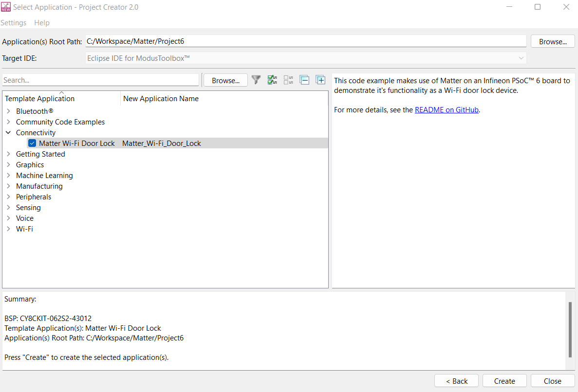This screenshot has height=392, width=578.
Task: Expand the Manufacturing category
Action: pyautogui.click(x=8, y=186)
